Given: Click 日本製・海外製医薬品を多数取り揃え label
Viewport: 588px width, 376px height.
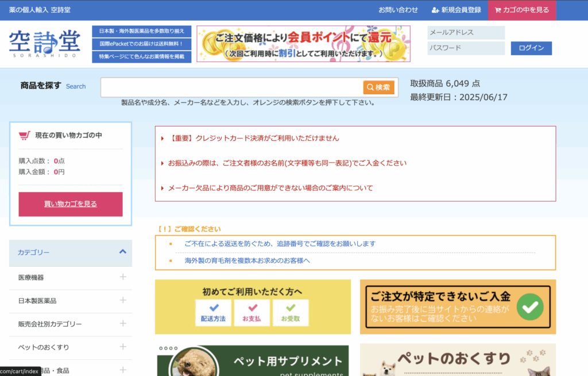Looking at the screenshot, I should click(x=141, y=31).
